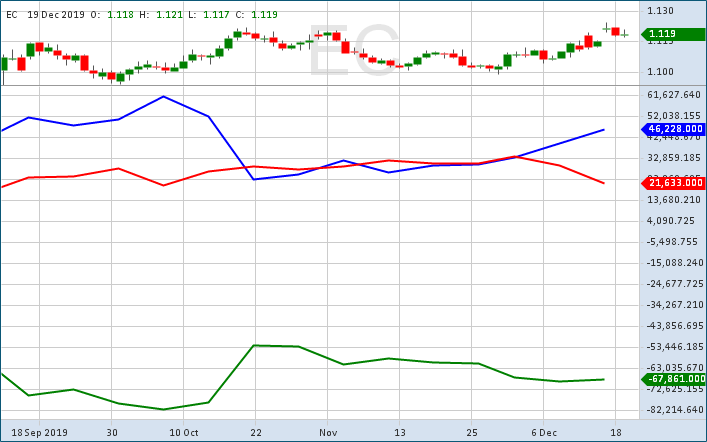Select the 10 Oct date marker

tap(184, 433)
